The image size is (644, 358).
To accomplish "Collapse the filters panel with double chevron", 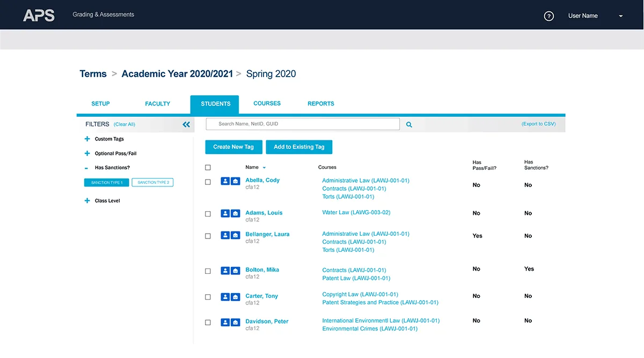I will pos(186,124).
